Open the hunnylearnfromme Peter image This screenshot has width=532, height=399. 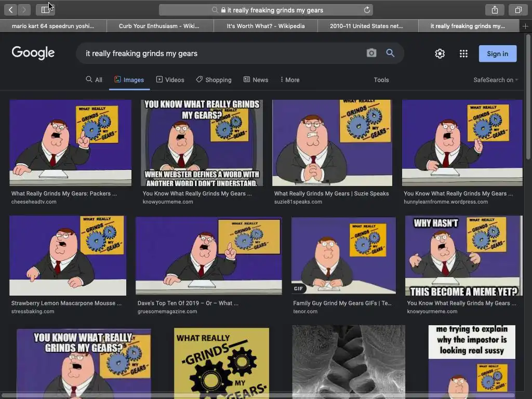coord(462,142)
